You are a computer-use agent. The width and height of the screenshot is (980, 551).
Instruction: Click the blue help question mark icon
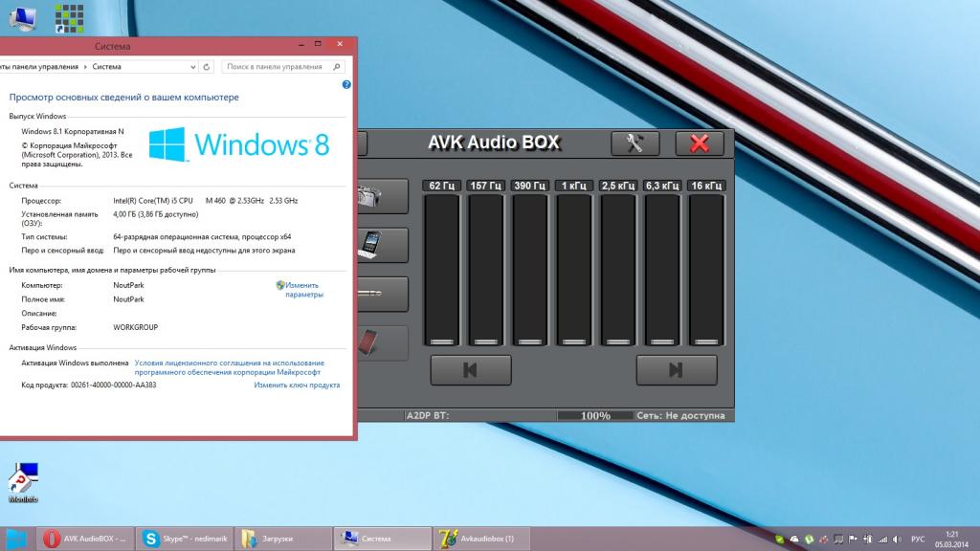(345, 85)
